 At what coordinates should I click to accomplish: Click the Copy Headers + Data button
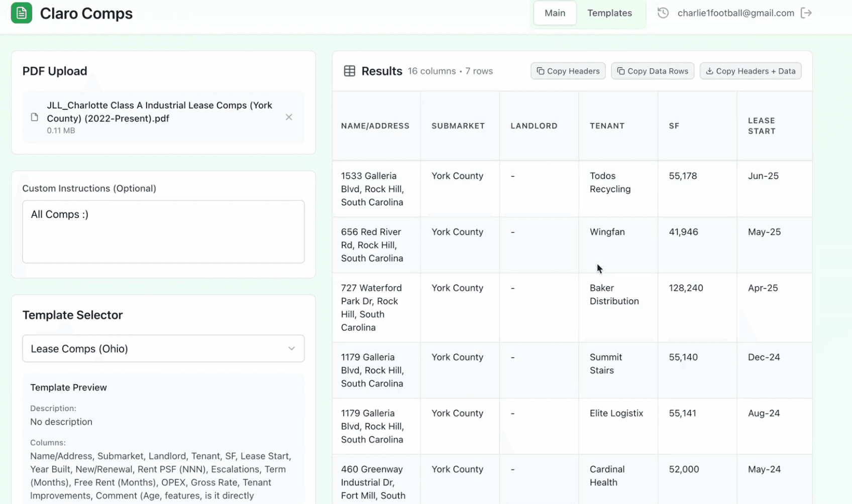(750, 71)
